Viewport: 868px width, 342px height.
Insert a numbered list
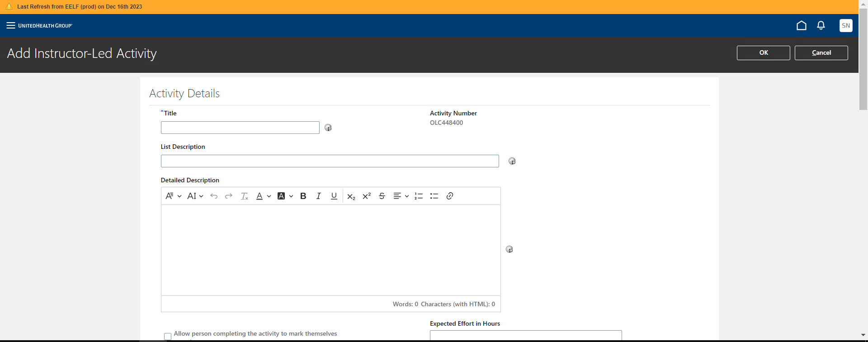[x=419, y=196]
